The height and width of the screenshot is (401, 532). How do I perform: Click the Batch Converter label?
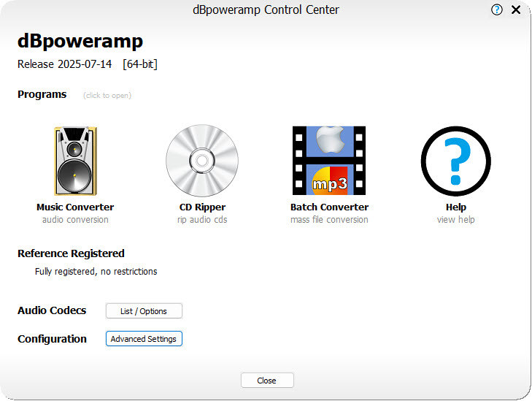(329, 207)
